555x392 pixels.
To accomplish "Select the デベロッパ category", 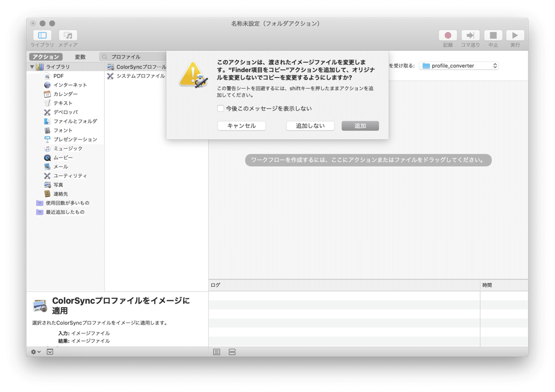I will click(65, 112).
